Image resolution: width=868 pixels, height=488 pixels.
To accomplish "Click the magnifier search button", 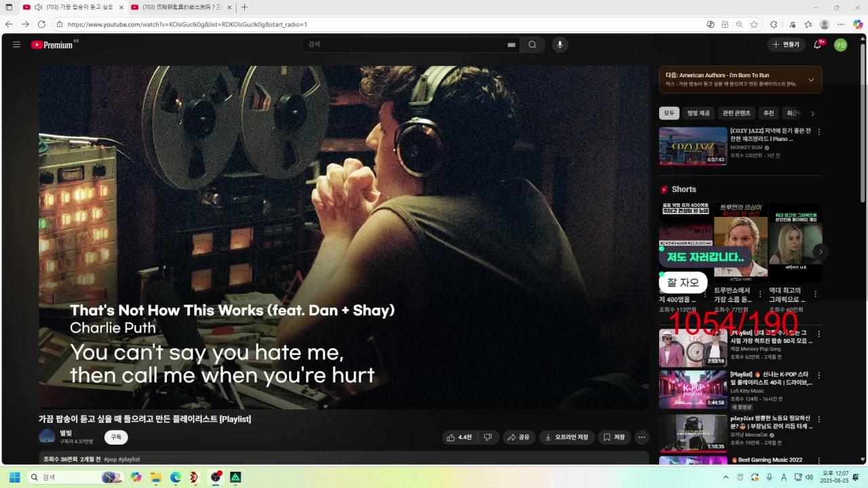I will click(x=532, y=45).
